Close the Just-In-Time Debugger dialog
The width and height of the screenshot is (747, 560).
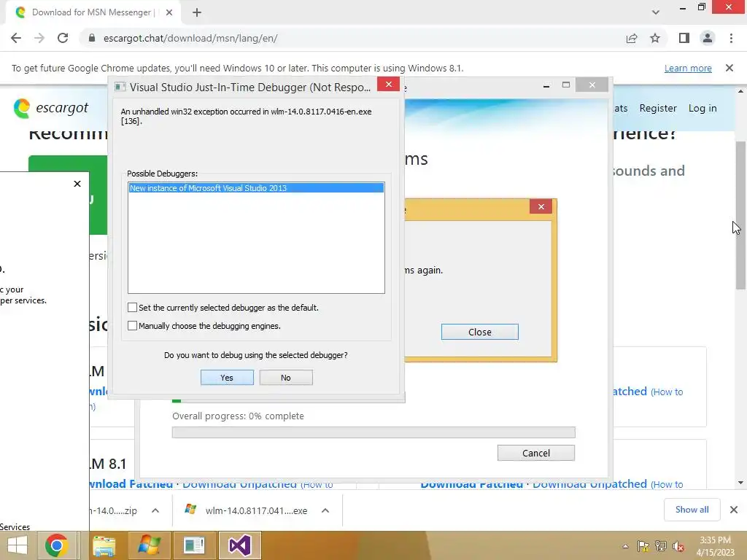coord(388,85)
